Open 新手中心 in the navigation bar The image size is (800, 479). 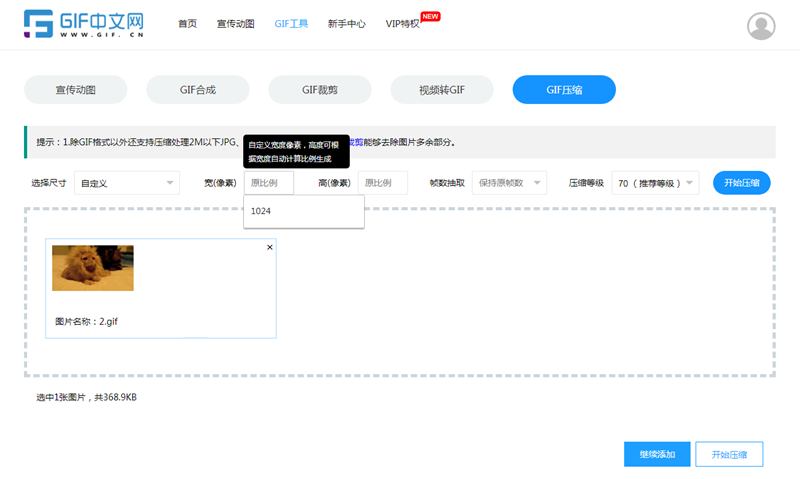click(346, 24)
